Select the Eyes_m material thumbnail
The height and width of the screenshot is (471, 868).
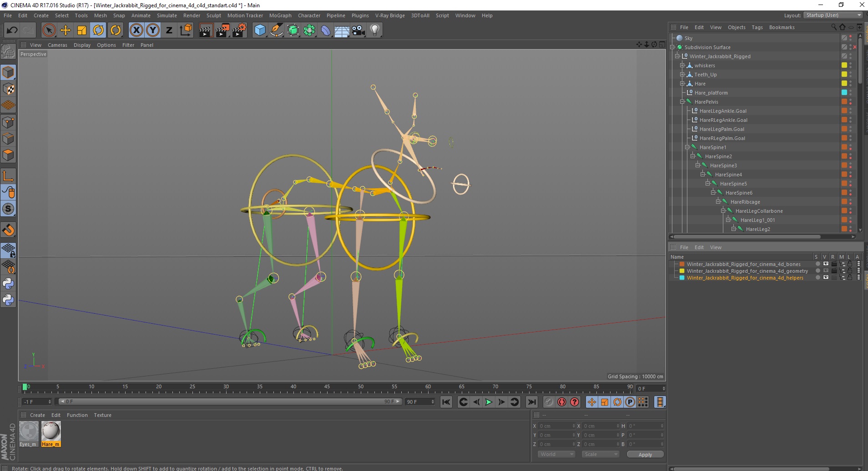pos(29,434)
